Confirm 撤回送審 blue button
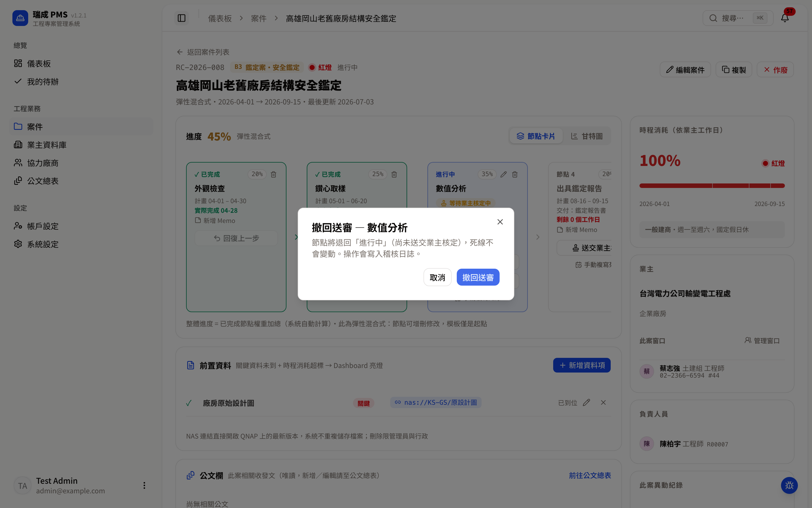The image size is (812, 508). click(x=478, y=277)
